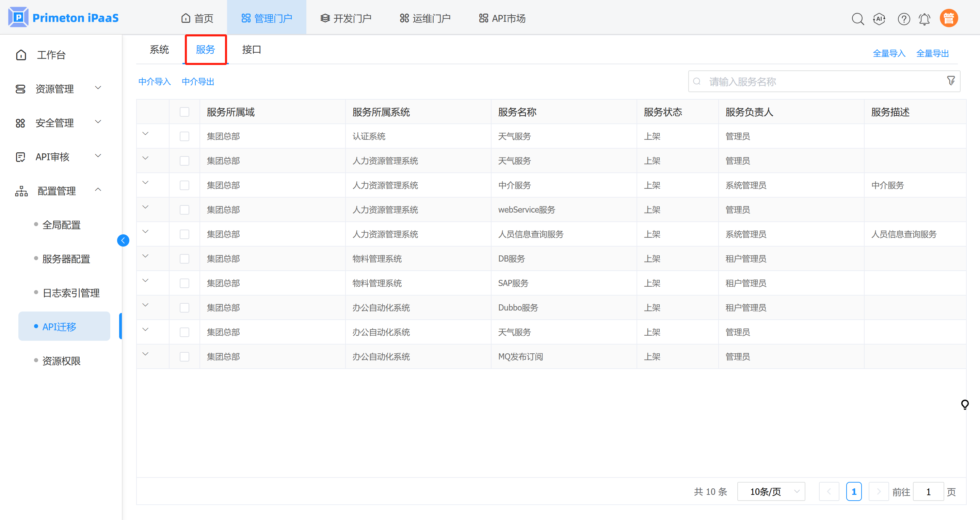The height and width of the screenshot is (520, 980).
Task: Toggle the select-all checkbox in table header
Action: 184,112
